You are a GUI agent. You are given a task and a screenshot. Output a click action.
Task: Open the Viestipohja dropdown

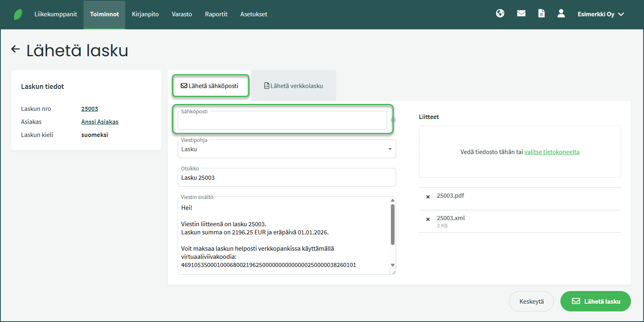pos(287,149)
